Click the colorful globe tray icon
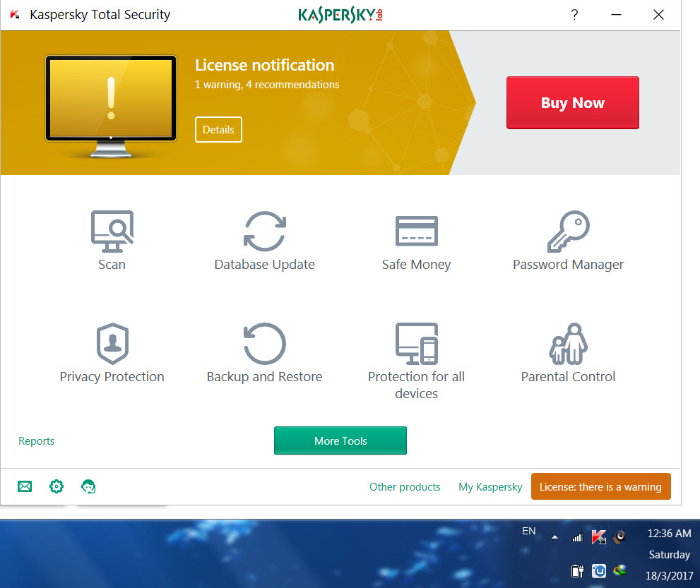 click(x=619, y=570)
